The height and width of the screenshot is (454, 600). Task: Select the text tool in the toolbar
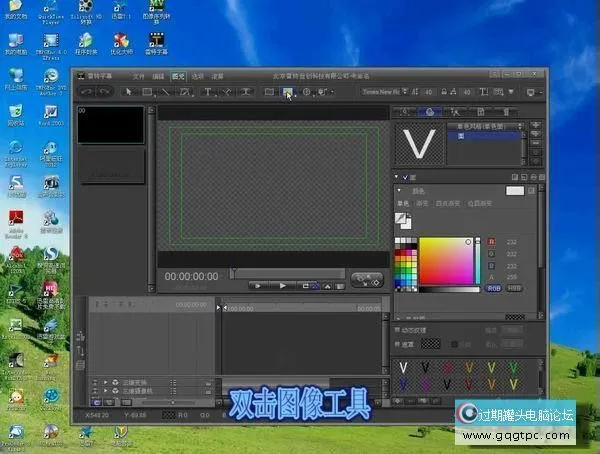coord(207,92)
